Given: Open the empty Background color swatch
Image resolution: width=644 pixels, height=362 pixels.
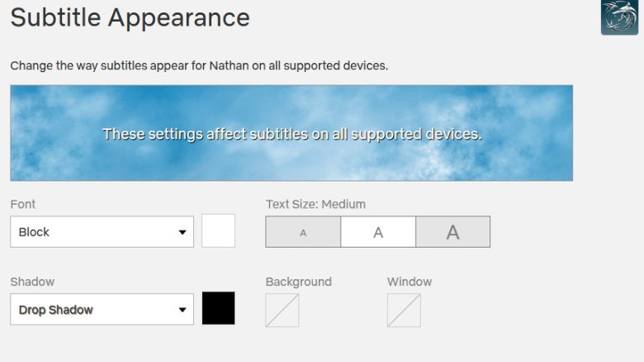Looking at the screenshot, I should 282,311.
